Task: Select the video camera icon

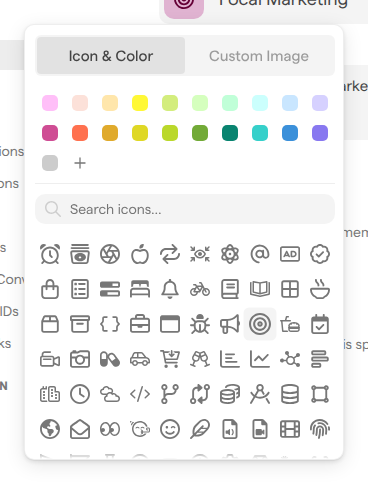Action: (x=50, y=359)
